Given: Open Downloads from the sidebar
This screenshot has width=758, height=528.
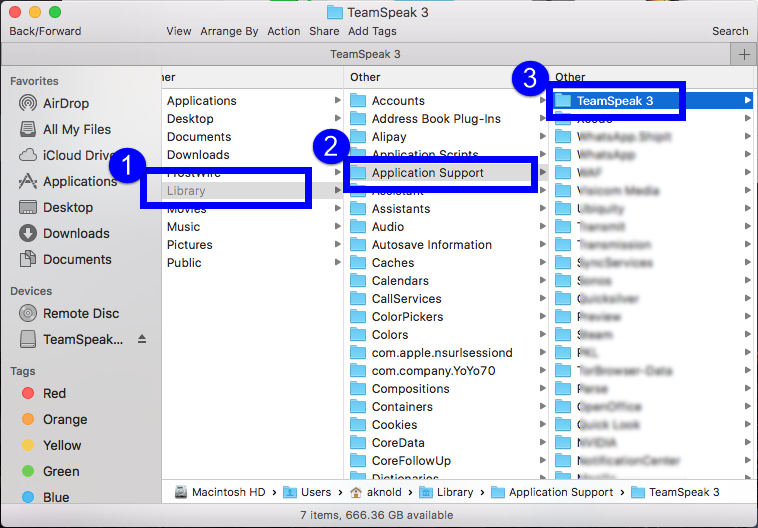Looking at the screenshot, I should pos(64,234).
